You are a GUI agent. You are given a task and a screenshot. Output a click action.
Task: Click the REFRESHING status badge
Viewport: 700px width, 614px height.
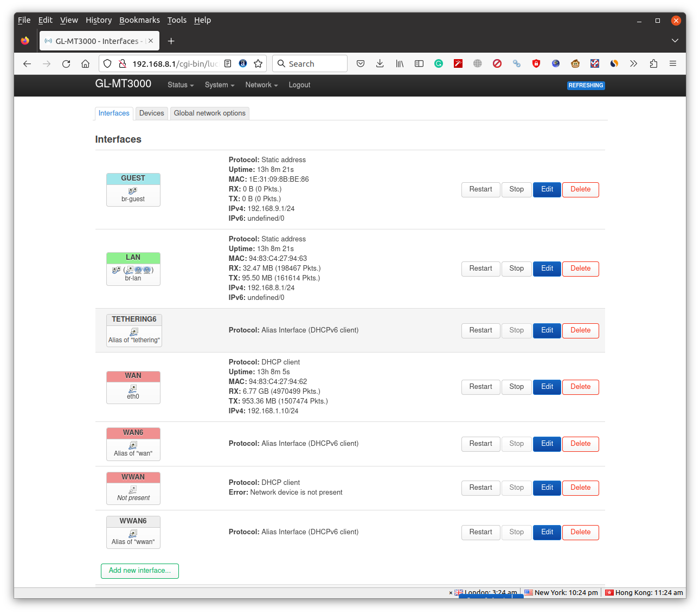tap(586, 86)
